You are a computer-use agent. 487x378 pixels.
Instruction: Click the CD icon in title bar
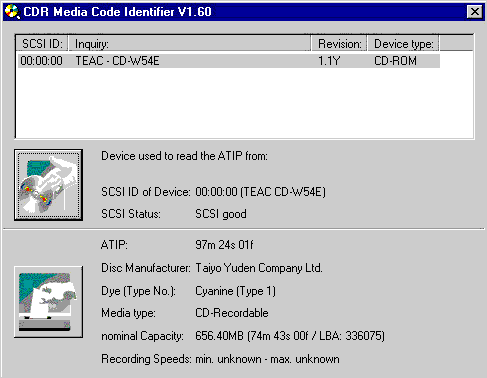(12, 12)
